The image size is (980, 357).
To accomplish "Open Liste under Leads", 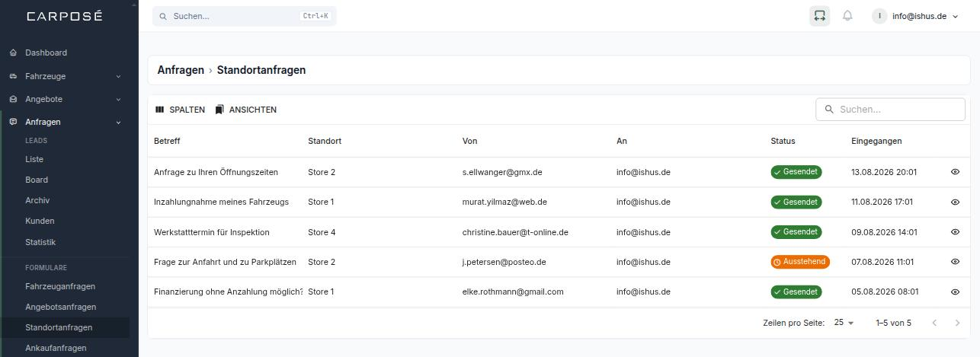I will pos(34,159).
